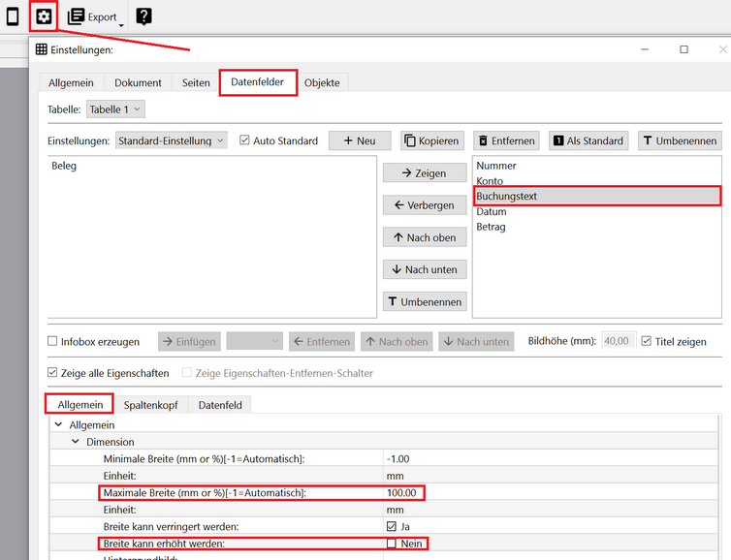
Task: Select Betrag in the field list
Action: pyautogui.click(x=491, y=227)
